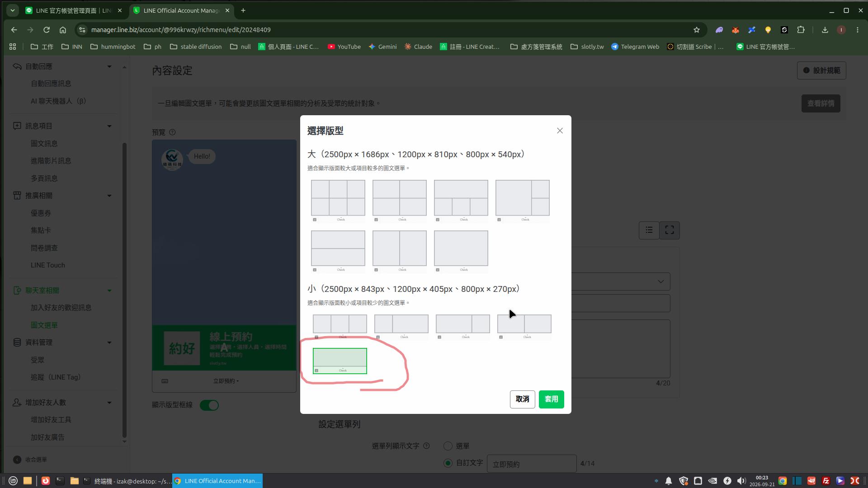Collapse 資料管理 sidebar section
Viewport: 868px width, 488px height.
(109, 343)
